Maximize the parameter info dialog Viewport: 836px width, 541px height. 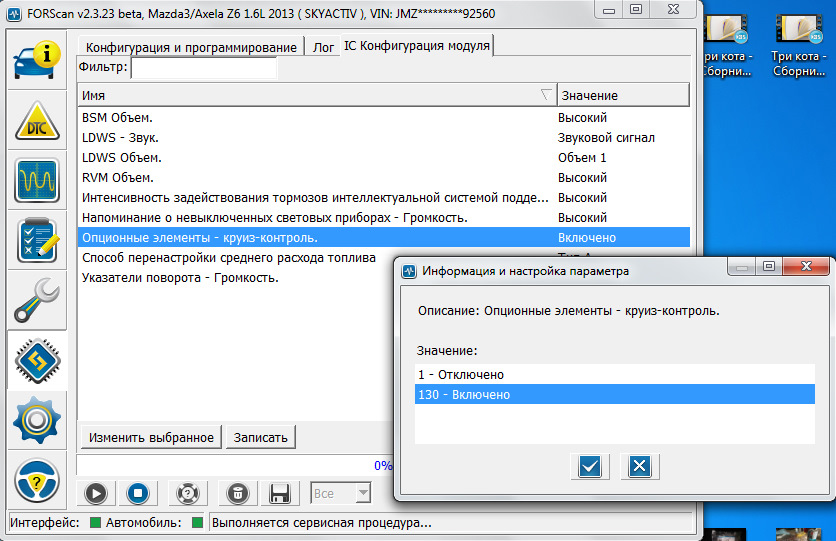[x=768, y=266]
